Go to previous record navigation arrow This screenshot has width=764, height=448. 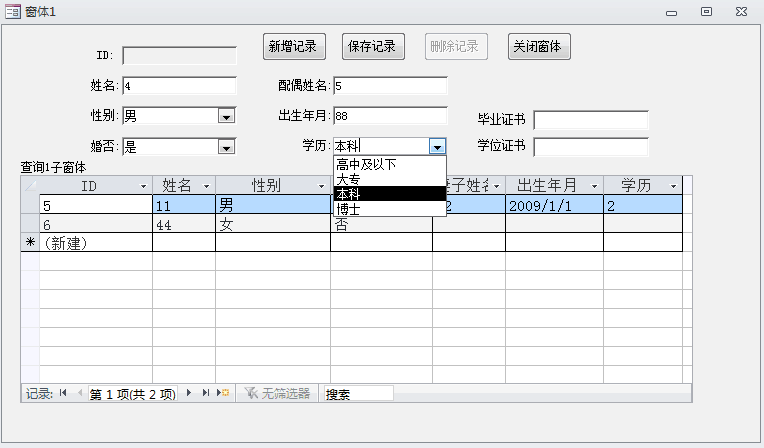[x=79, y=393]
